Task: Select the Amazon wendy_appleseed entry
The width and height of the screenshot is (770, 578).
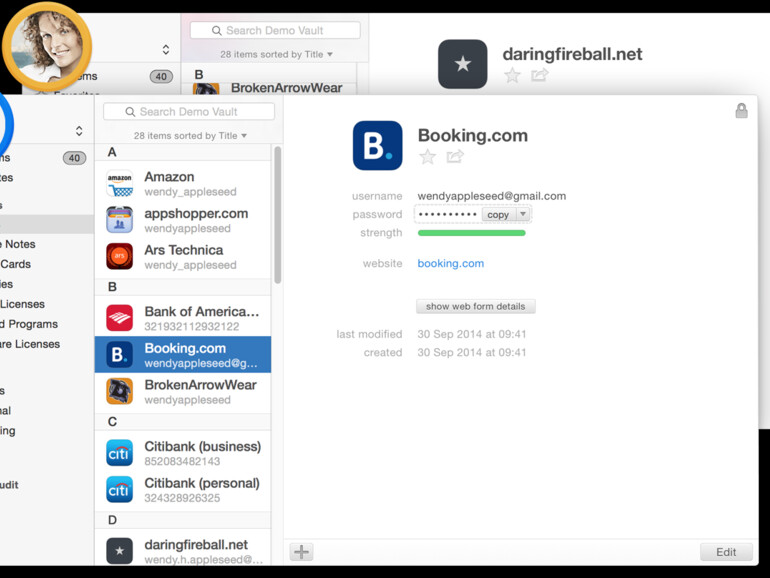Action: [x=183, y=184]
